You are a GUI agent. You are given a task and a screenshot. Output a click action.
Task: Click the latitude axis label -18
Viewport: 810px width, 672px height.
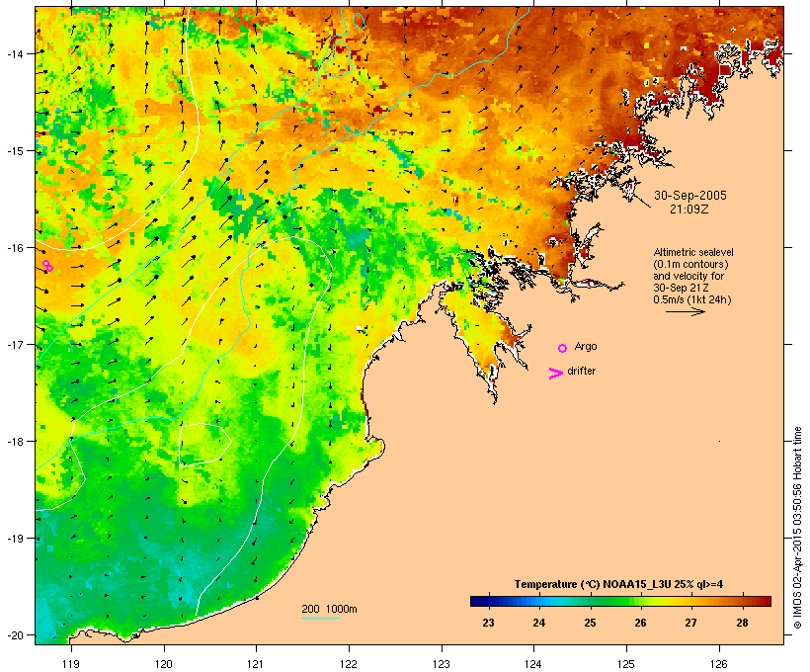pyautogui.click(x=14, y=441)
